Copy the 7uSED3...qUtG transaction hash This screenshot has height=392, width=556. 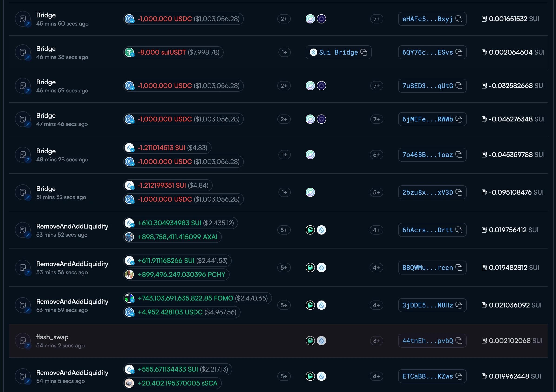[x=459, y=86]
